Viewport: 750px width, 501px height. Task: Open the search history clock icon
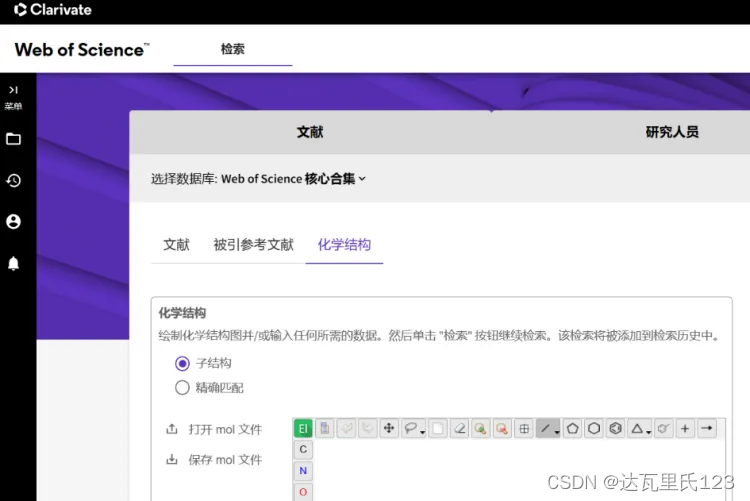pyautogui.click(x=13, y=180)
